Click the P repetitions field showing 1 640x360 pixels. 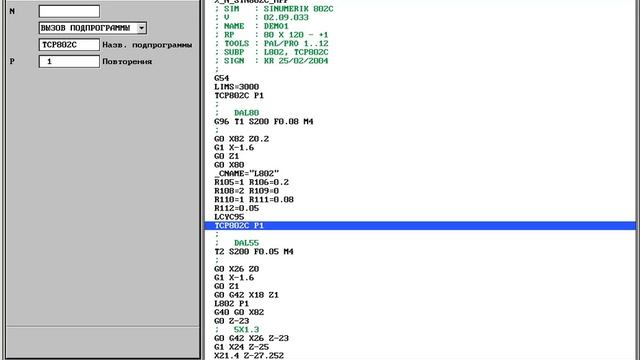point(69,61)
